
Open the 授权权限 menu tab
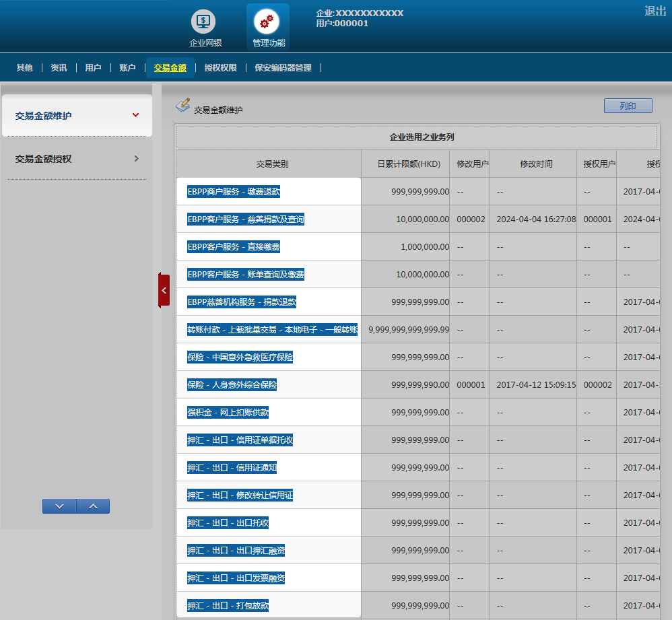(x=220, y=68)
